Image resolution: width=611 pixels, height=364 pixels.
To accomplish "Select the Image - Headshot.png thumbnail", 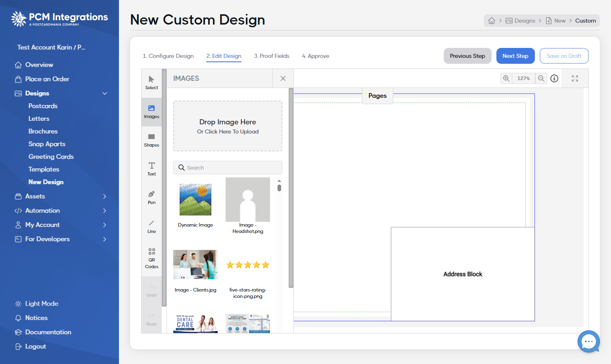I will pyautogui.click(x=248, y=200).
